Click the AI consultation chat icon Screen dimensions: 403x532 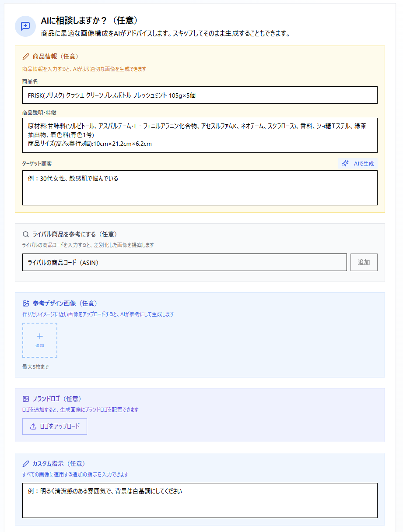pos(25,26)
